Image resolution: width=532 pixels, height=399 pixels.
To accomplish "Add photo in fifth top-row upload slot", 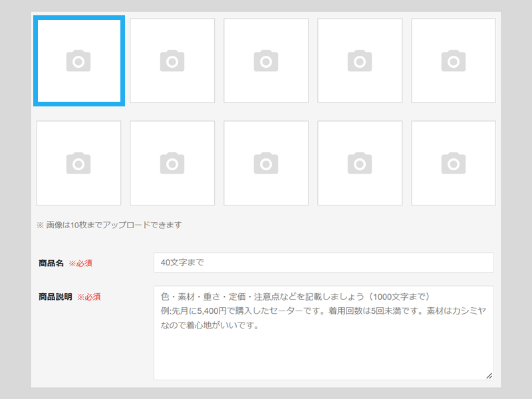I will coord(454,61).
